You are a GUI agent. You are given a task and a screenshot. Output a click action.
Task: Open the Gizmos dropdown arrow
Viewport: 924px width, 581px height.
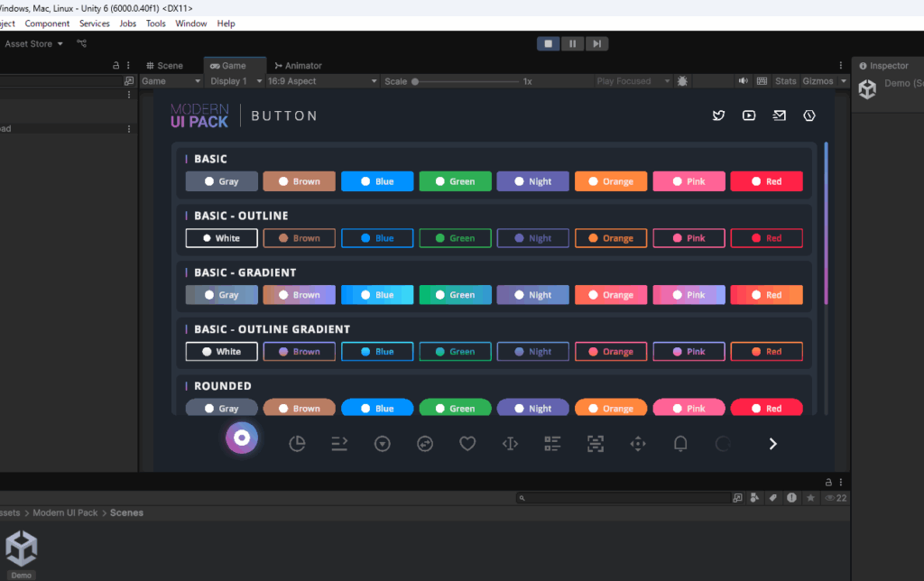844,81
